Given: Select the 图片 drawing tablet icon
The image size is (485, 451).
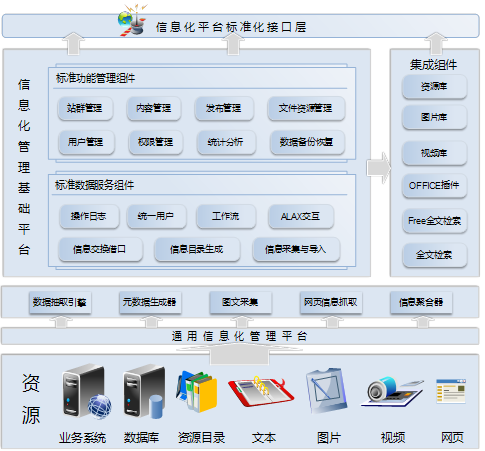Looking at the screenshot, I should [326, 391].
